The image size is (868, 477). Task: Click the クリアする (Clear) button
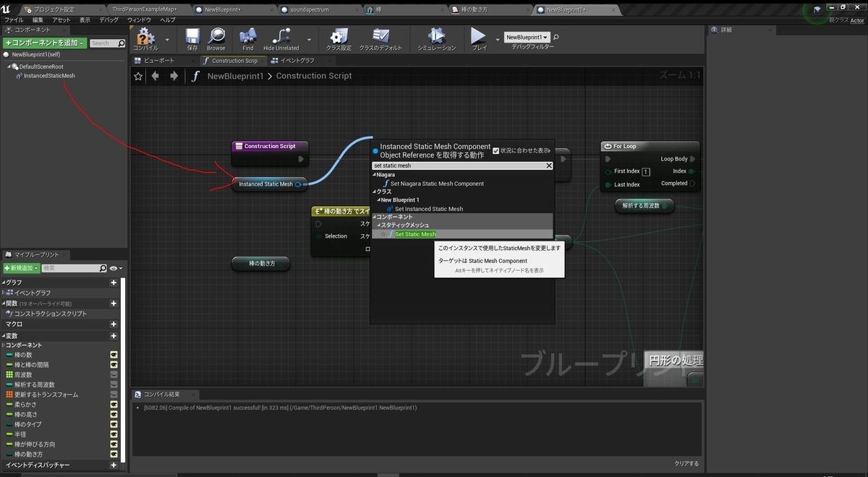[x=686, y=463]
